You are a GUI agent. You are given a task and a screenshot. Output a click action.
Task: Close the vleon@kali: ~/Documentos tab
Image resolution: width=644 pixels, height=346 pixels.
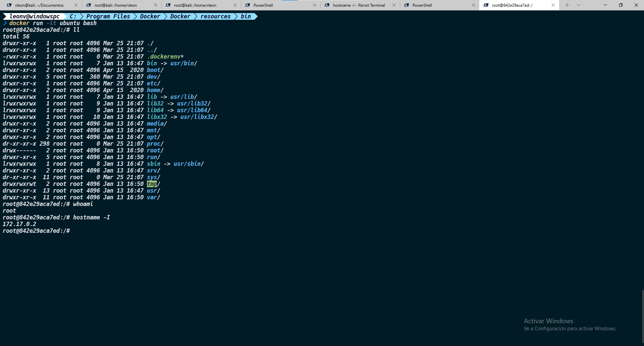(x=76, y=5)
